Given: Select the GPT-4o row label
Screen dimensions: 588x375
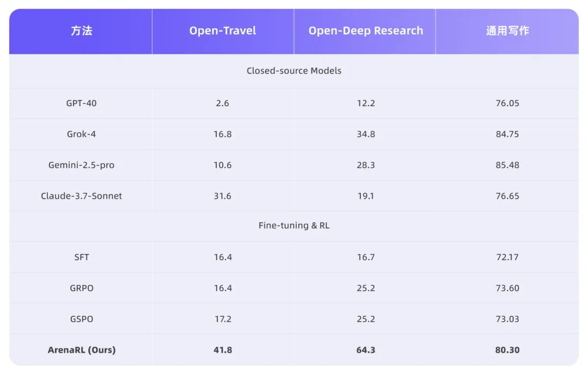Looking at the screenshot, I should pos(81,103).
